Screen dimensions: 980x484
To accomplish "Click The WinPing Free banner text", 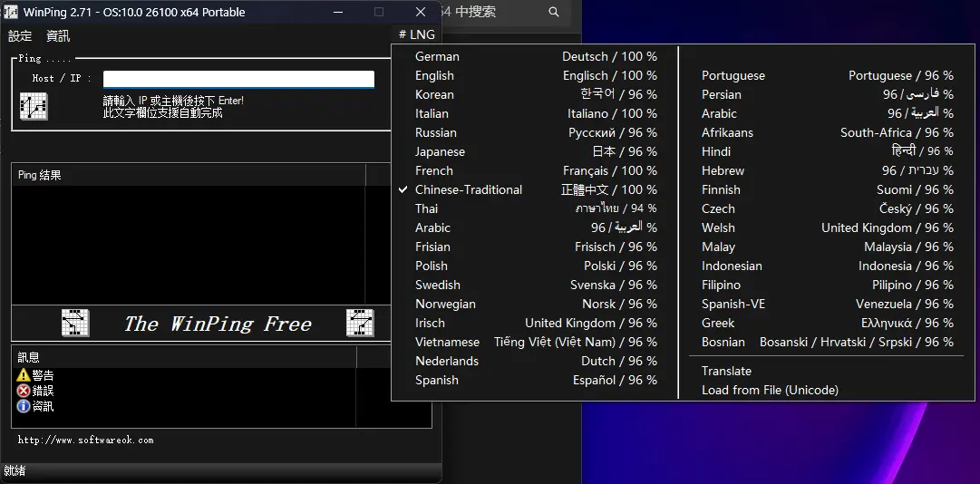I will click(x=218, y=324).
